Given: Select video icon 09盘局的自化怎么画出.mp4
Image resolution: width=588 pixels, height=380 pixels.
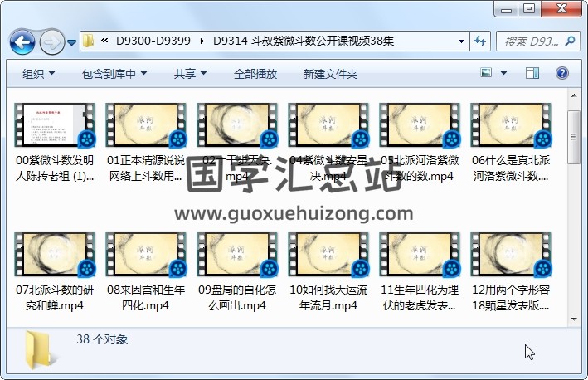Looking at the screenshot, I should (237, 255).
